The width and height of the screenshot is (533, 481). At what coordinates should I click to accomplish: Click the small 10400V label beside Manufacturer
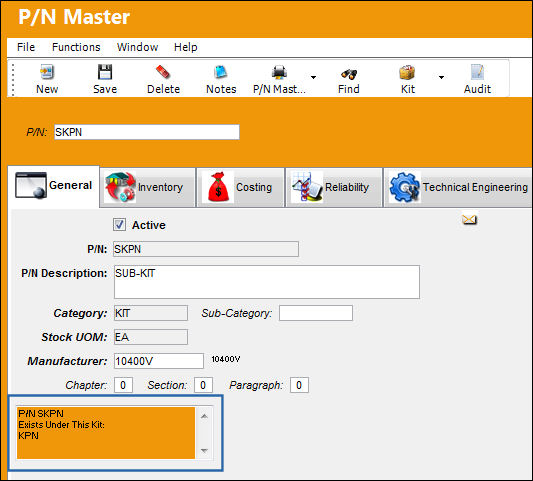pyautogui.click(x=226, y=359)
